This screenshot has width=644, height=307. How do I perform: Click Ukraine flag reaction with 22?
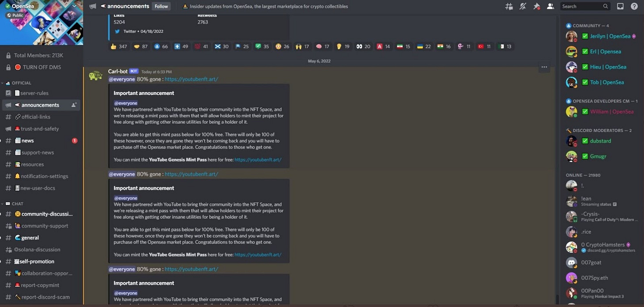click(424, 47)
